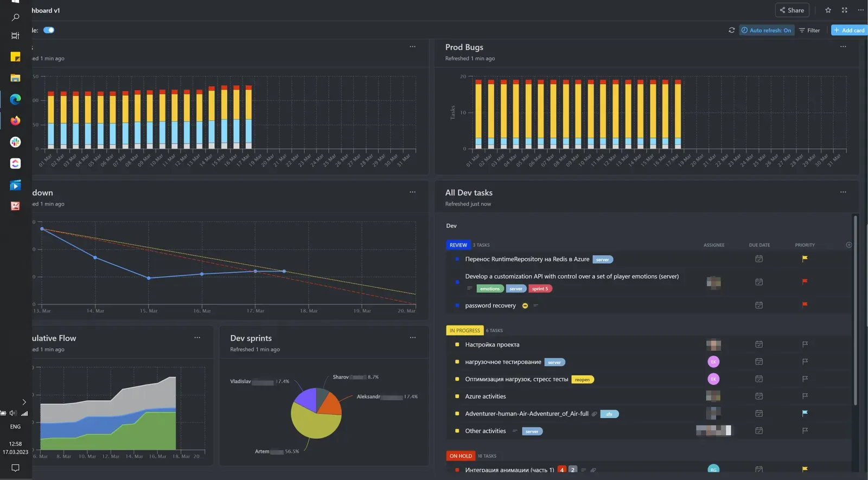Click the refresh icon next to Auto refresh

731,30
